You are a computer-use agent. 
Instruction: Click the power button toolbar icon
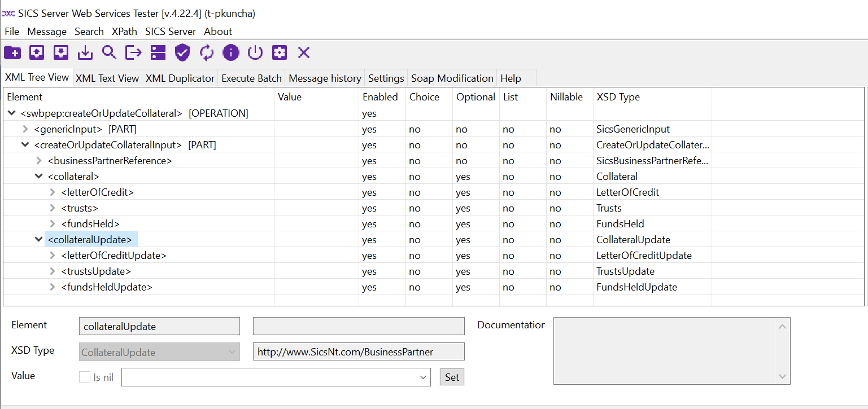[x=255, y=53]
